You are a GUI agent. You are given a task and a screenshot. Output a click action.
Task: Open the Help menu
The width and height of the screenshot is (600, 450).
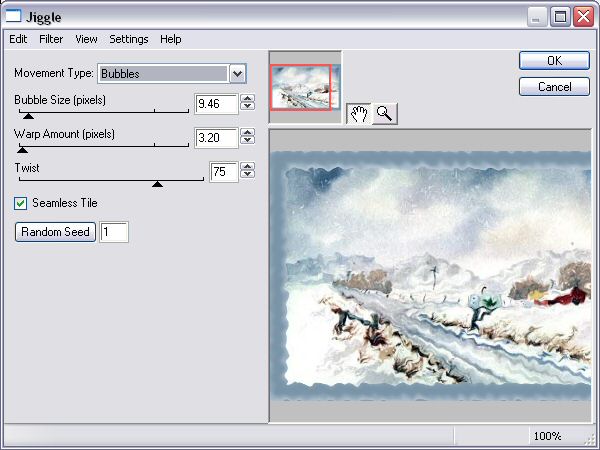(x=171, y=39)
